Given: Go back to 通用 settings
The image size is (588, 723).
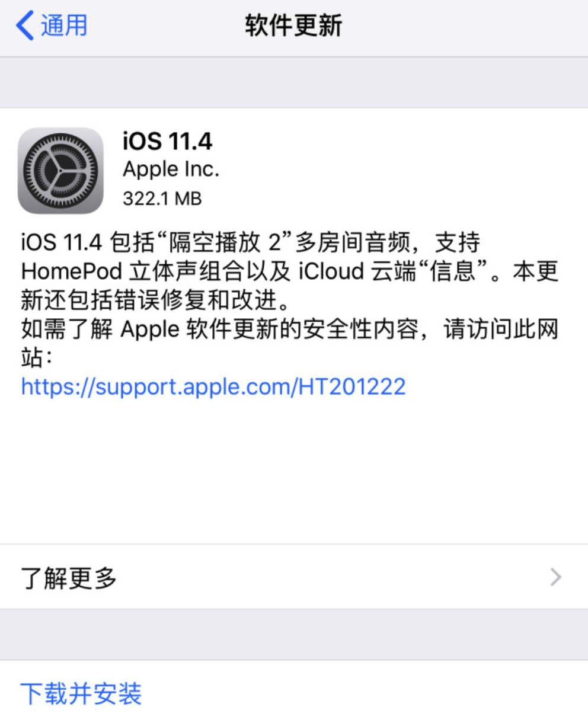Looking at the screenshot, I should point(52,26).
